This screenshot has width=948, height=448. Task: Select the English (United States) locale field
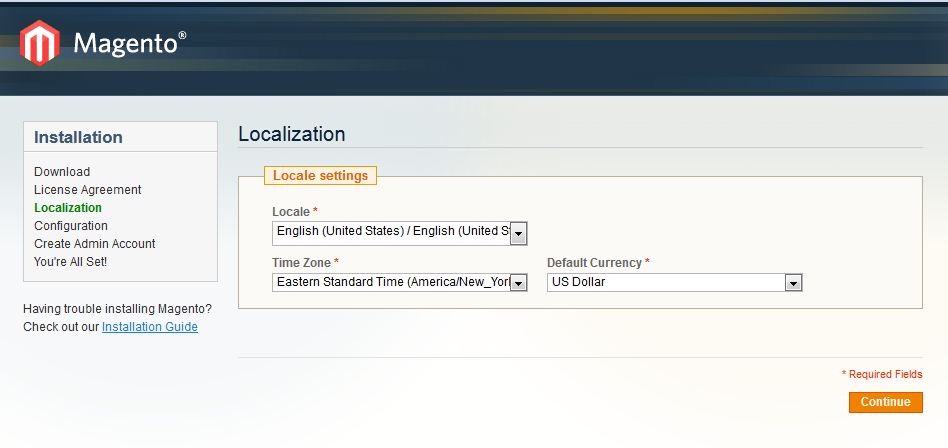tap(400, 233)
